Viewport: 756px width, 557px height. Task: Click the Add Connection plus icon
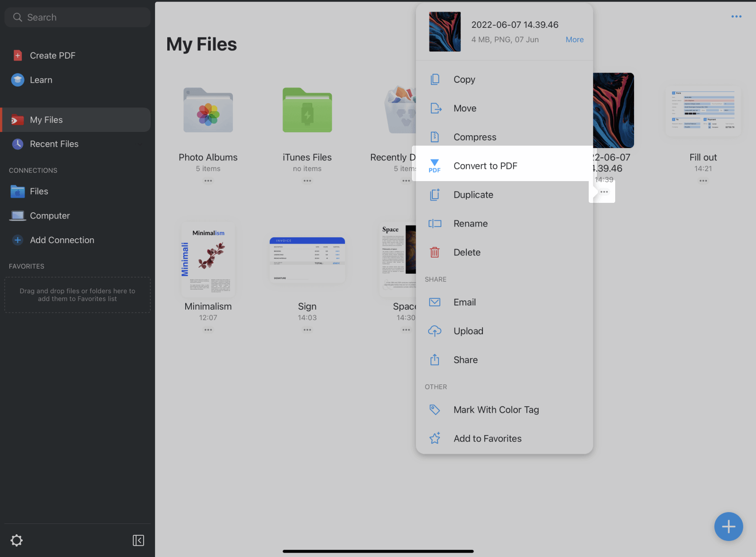tap(17, 240)
